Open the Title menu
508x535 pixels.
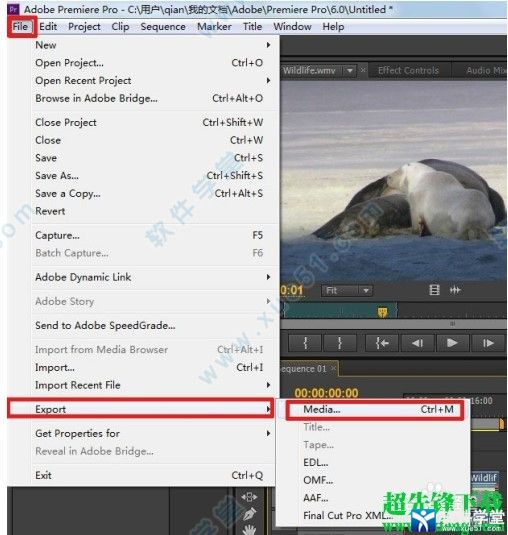(252, 27)
